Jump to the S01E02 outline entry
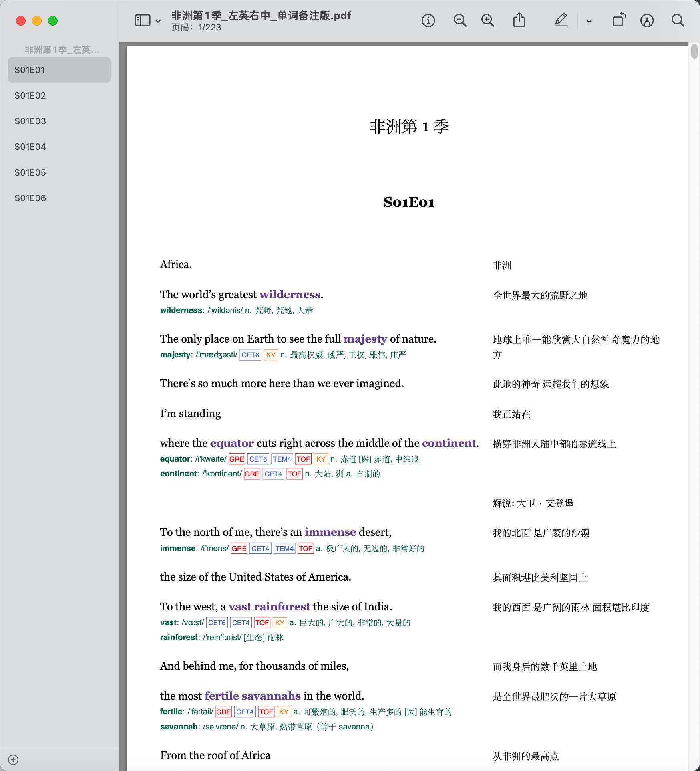Screen dimensions: 700x771 (x=59, y=95)
